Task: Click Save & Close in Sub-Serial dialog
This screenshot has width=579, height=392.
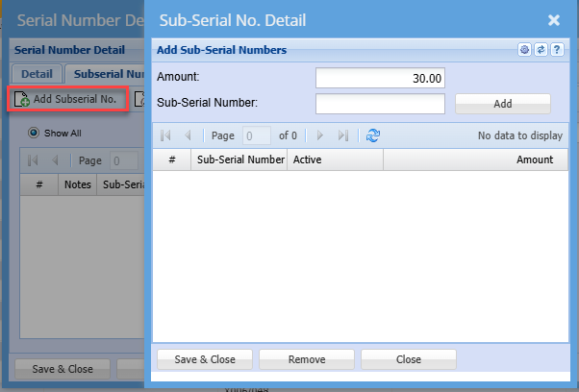Action: point(205,359)
